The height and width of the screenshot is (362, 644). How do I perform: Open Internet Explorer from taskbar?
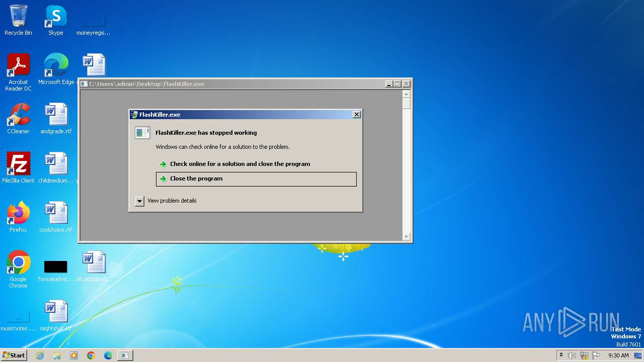40,355
